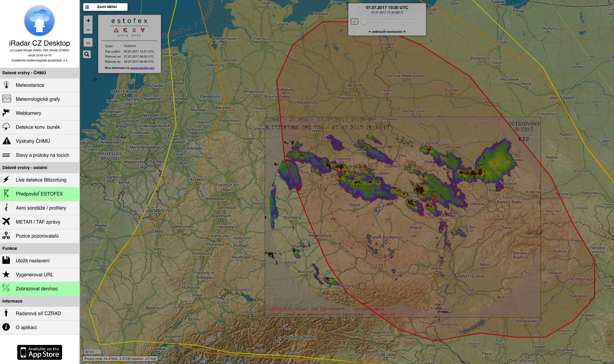614x364 pixels.
Task: Open Radarová síť CZRAD info
Action: coord(40,313)
